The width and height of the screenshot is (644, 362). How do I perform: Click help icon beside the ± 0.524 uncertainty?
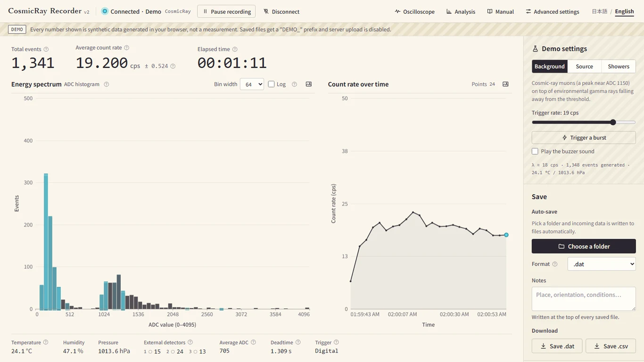[173, 66]
